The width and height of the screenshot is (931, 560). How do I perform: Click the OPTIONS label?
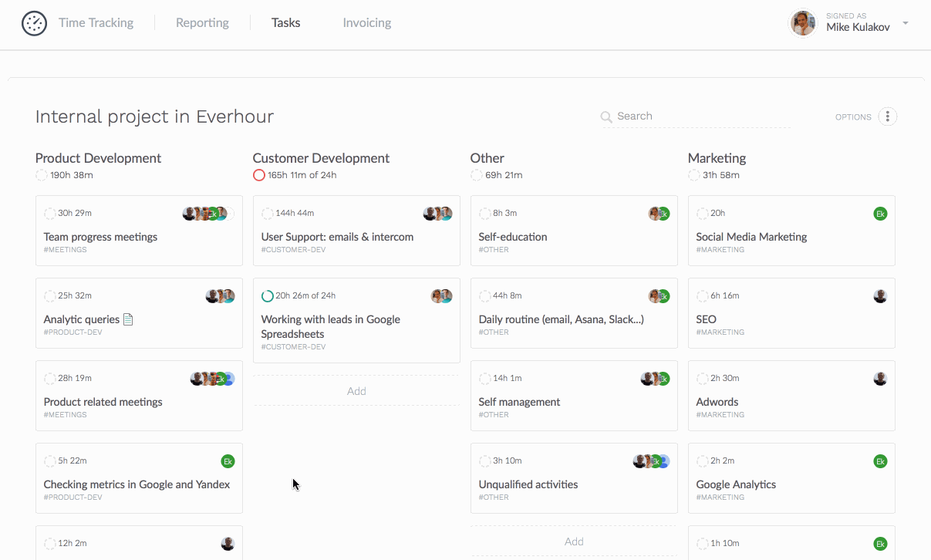(x=853, y=117)
